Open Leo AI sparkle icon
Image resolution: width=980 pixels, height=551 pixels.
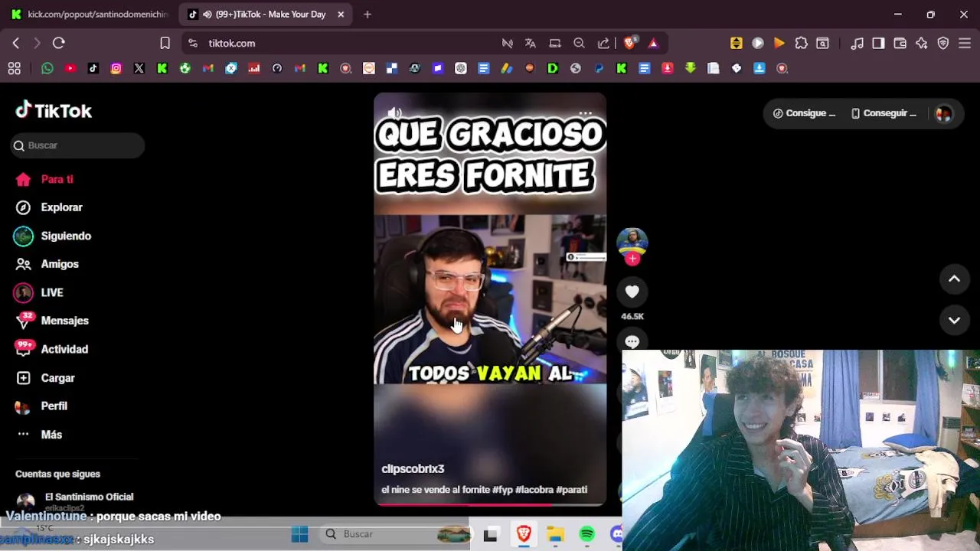922,44
